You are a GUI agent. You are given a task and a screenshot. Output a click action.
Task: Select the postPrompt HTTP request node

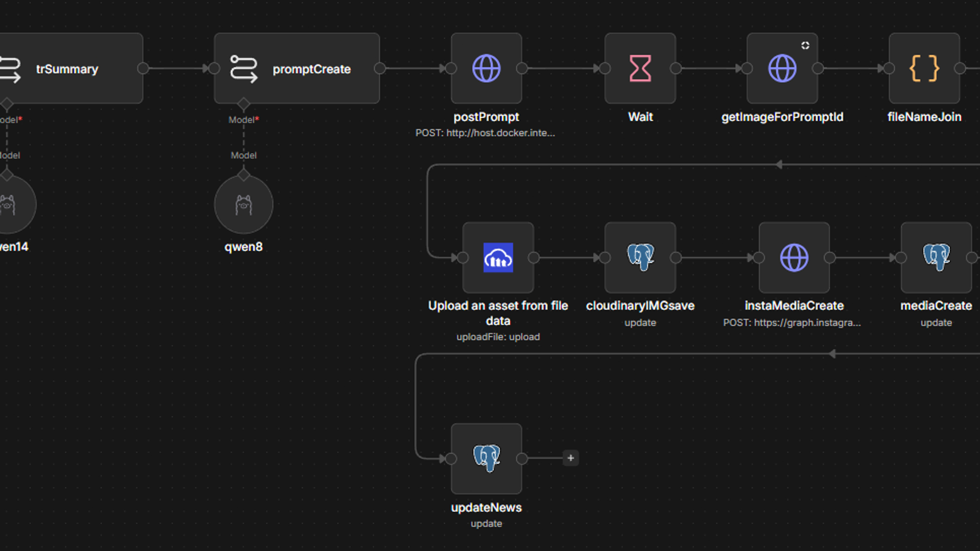486,68
